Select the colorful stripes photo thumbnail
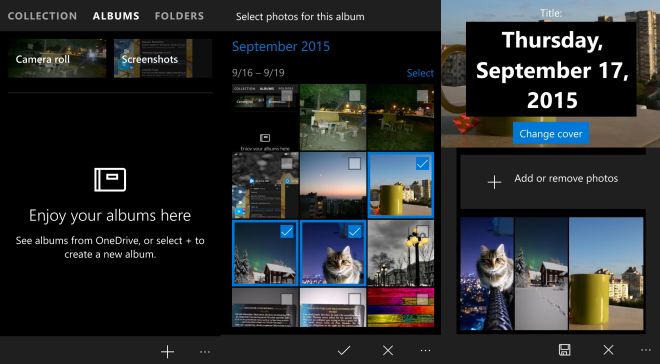 coord(401,307)
